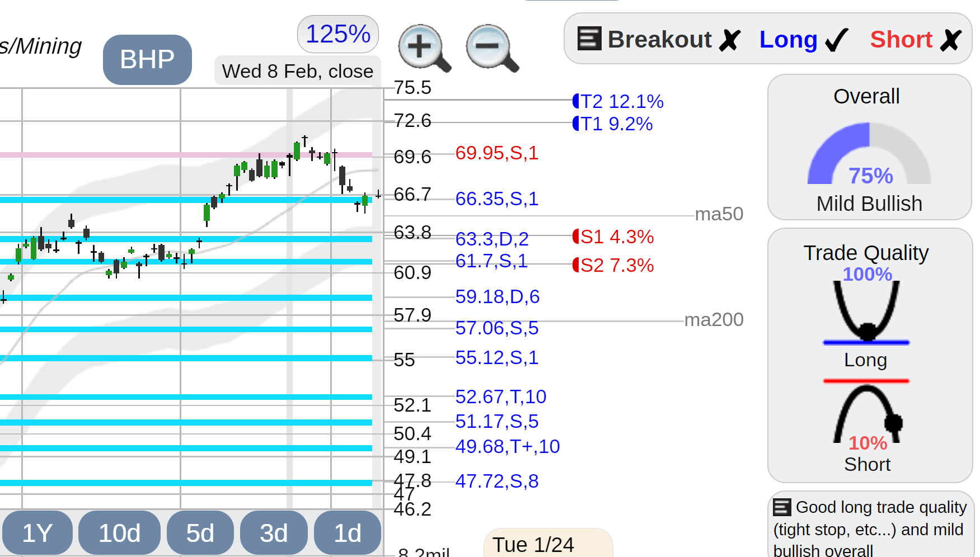Expand the Wed 8 Feb close date label
The height and width of the screenshot is (557, 980).
(x=297, y=71)
